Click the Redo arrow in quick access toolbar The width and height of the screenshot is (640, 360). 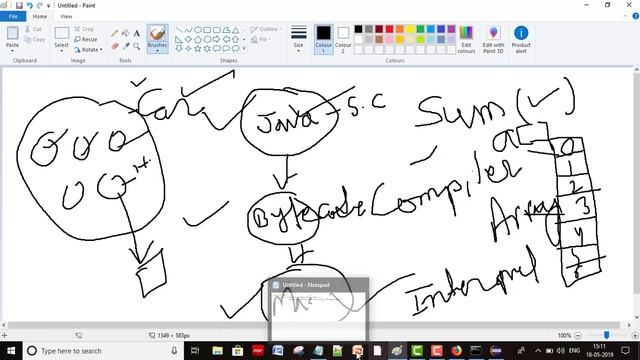click(40, 5)
